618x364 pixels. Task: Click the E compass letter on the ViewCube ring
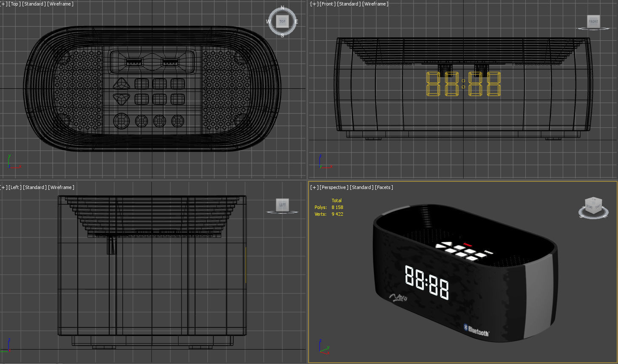coord(296,22)
